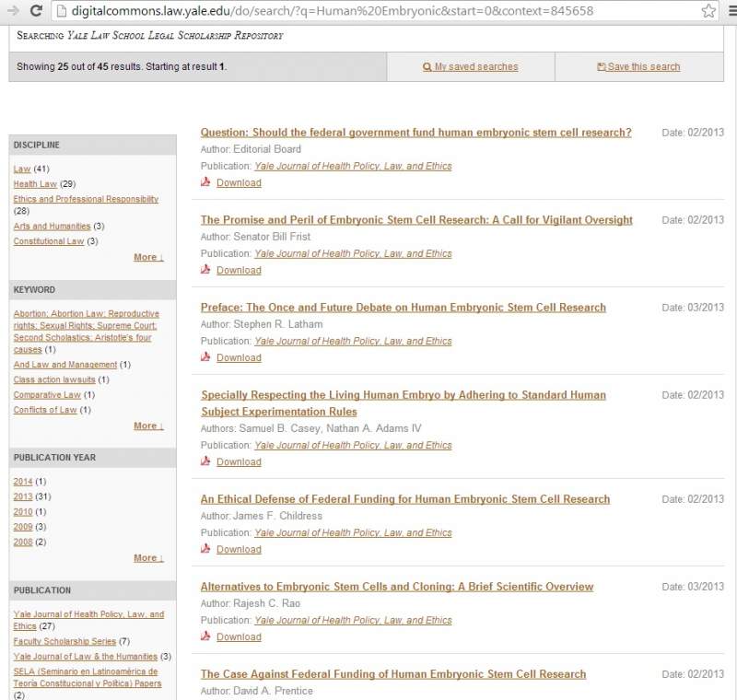Open publication link under Stephen R. Latham article

[x=353, y=341]
